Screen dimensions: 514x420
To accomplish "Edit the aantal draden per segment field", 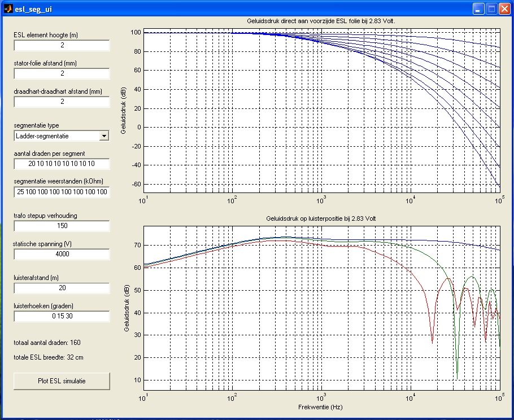I will click(62, 164).
